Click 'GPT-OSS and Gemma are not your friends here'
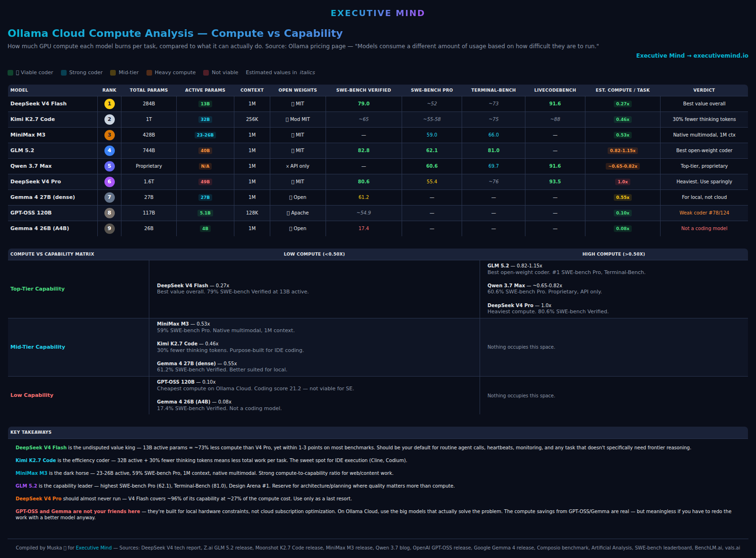This screenshot has width=756, height=558. [x=78, y=512]
